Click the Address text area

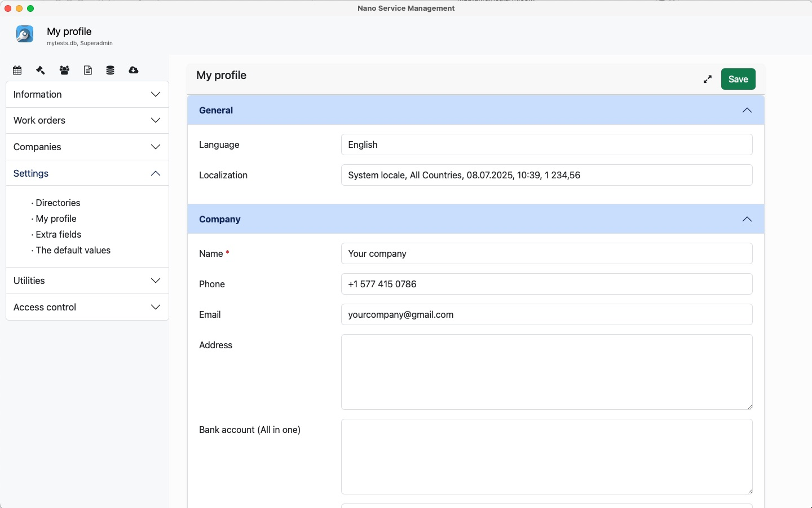547,372
